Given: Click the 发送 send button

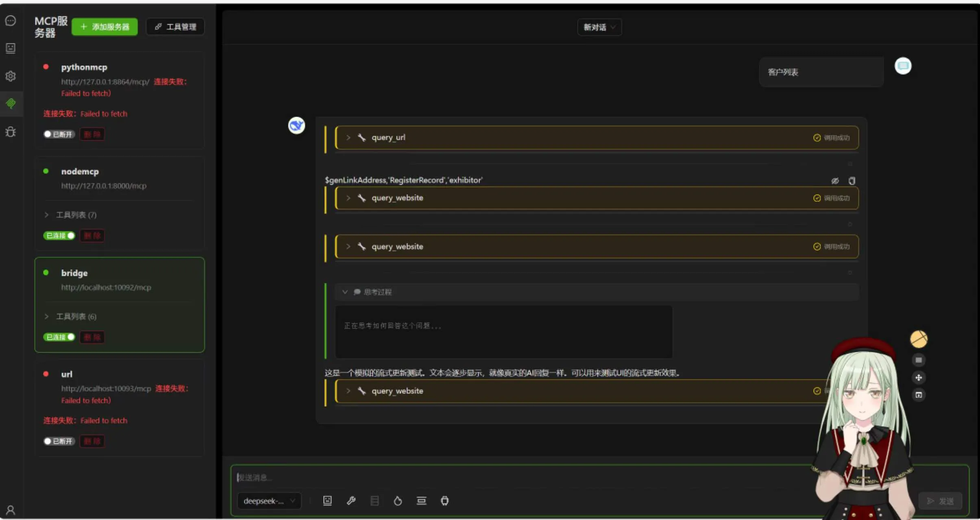Looking at the screenshot, I should tap(940, 501).
